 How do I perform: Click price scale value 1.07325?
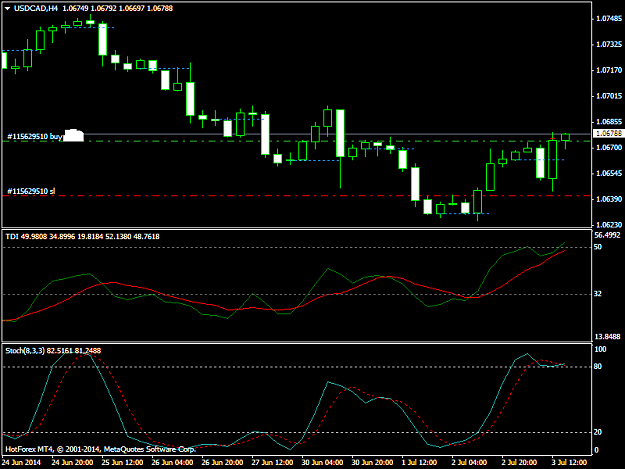(x=609, y=44)
